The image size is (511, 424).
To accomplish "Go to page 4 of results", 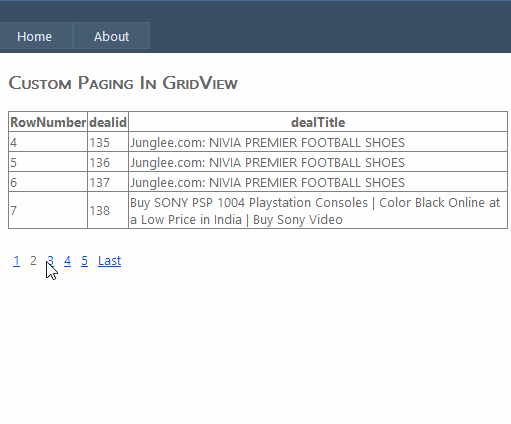I will (67, 261).
